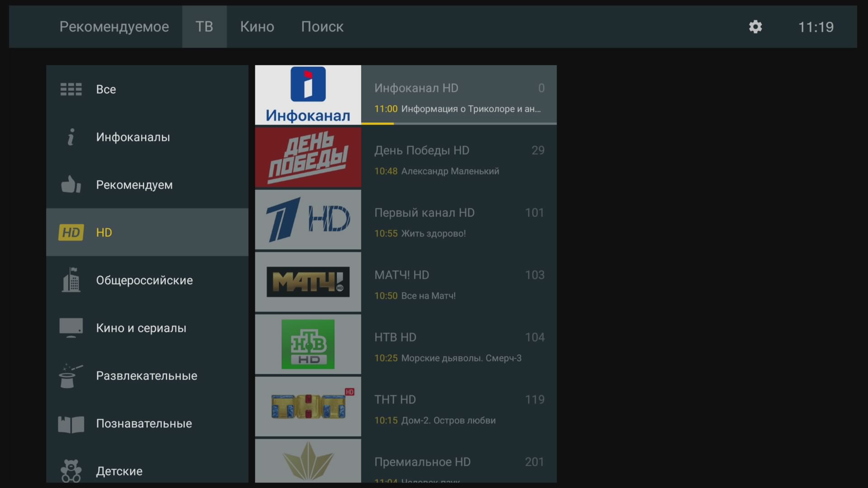Screen dimensions: 868x488
Task: Click the program 'Все на Матч!'
Action: (x=429, y=296)
